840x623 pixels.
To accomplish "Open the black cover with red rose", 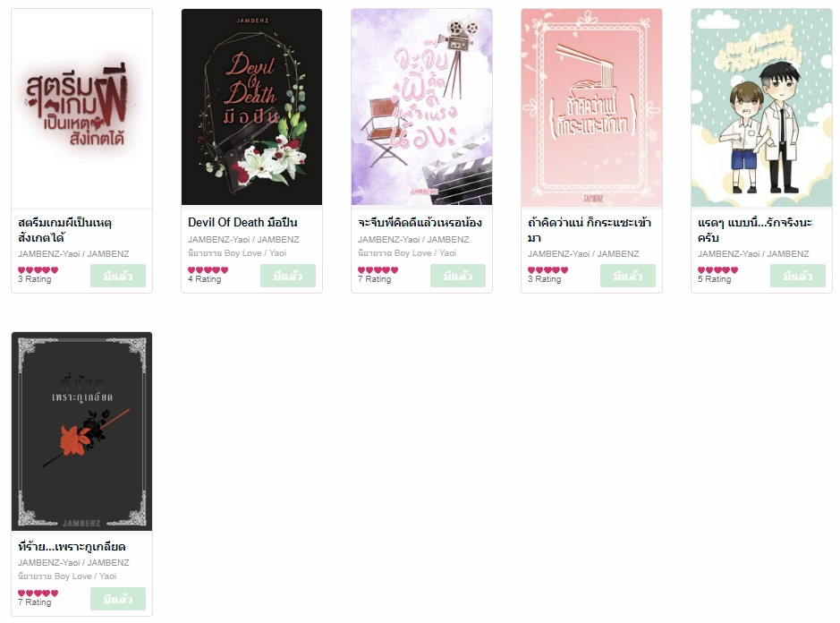I will click(82, 431).
